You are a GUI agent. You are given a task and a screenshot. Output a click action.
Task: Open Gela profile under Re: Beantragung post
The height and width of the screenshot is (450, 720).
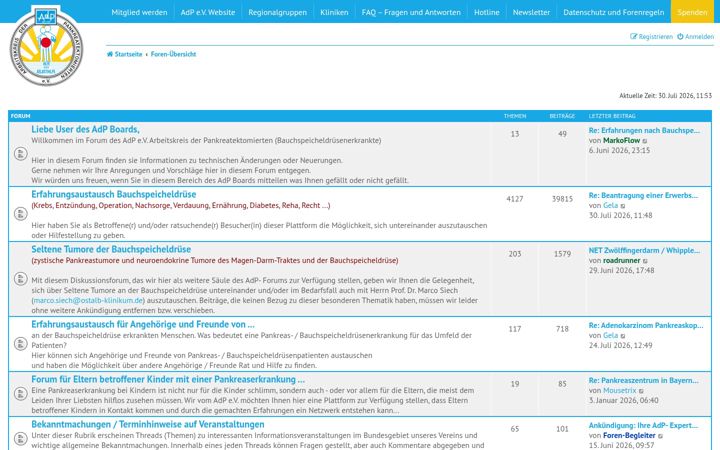[x=610, y=205]
